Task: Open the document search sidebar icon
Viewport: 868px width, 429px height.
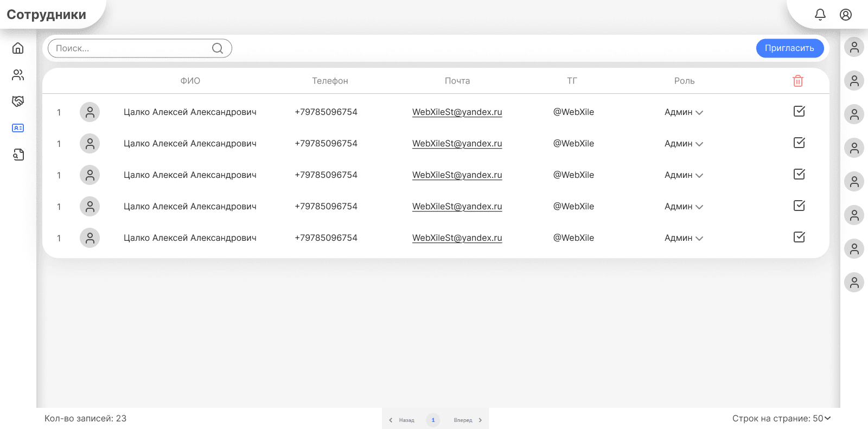Action: pyautogui.click(x=18, y=155)
